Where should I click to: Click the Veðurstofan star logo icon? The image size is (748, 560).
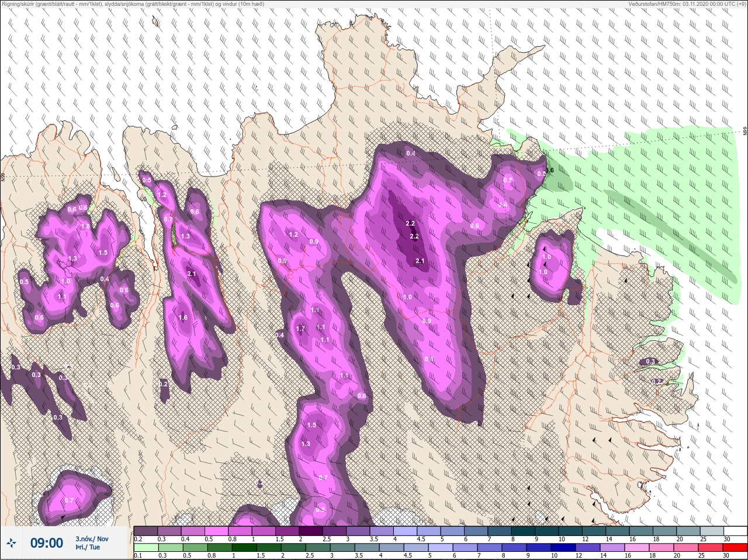click(11, 543)
